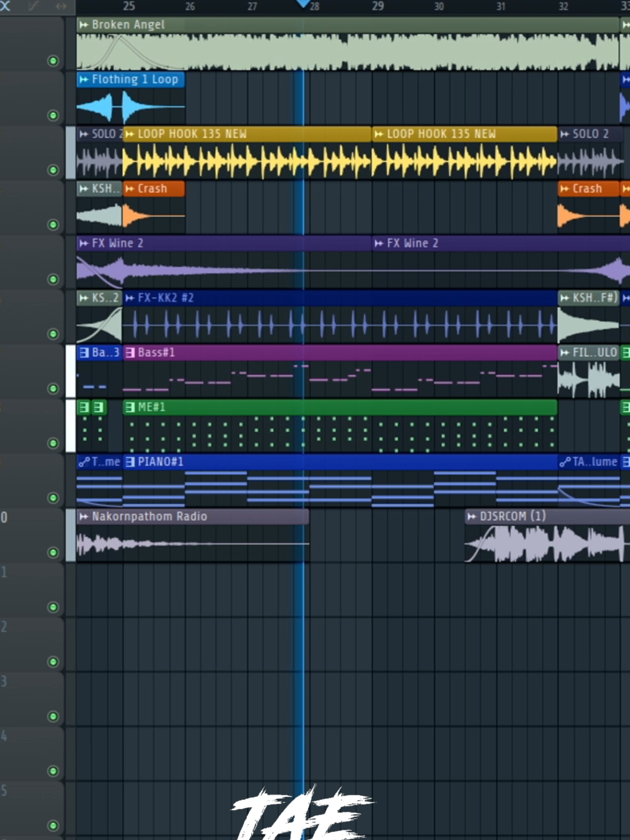The width and height of the screenshot is (630, 840).
Task: Jump to bar 31 on the timeline ruler
Action: 501,6
